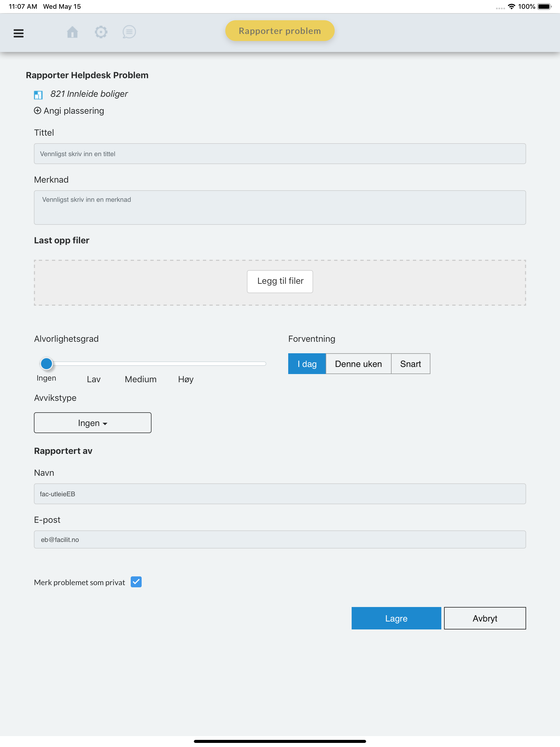
Task: Focus the E-post input field
Action: 280,539
